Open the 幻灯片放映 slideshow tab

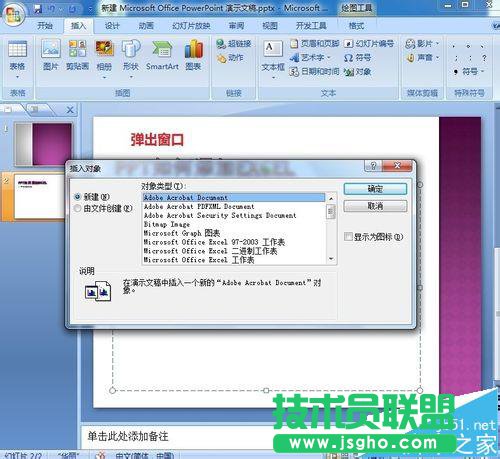(x=191, y=26)
